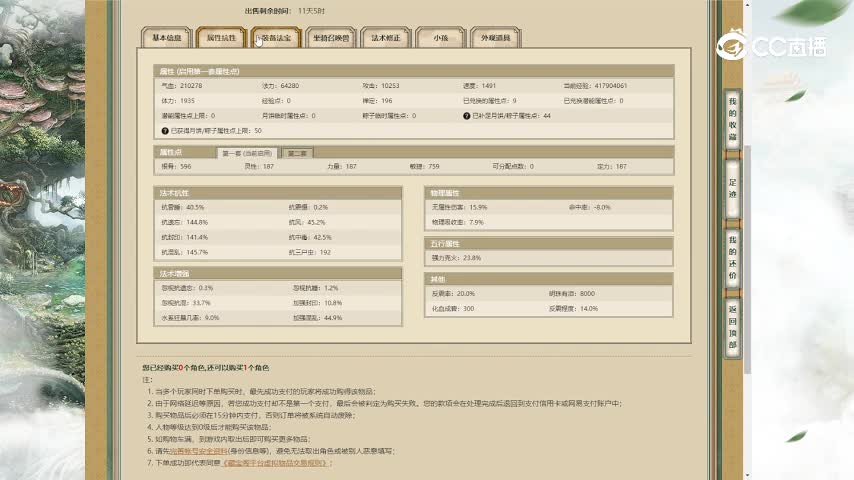Image resolution: width=854 pixels, height=480 pixels.
Task: Select the 坐骑召唤兽 tab
Action: (331, 38)
